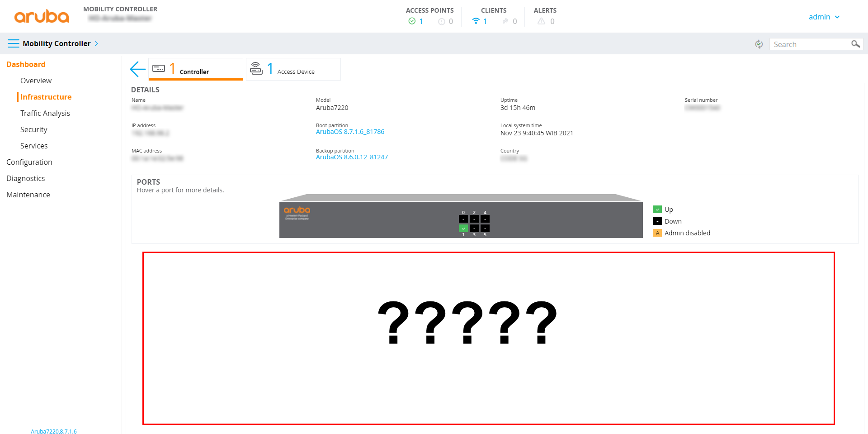
Task: Click the CLIENTS header label
Action: point(494,10)
